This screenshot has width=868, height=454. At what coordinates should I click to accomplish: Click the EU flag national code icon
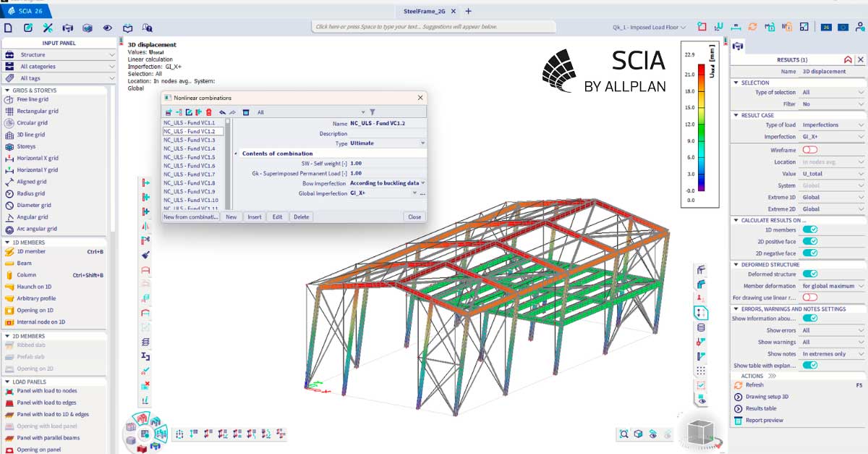(x=843, y=27)
